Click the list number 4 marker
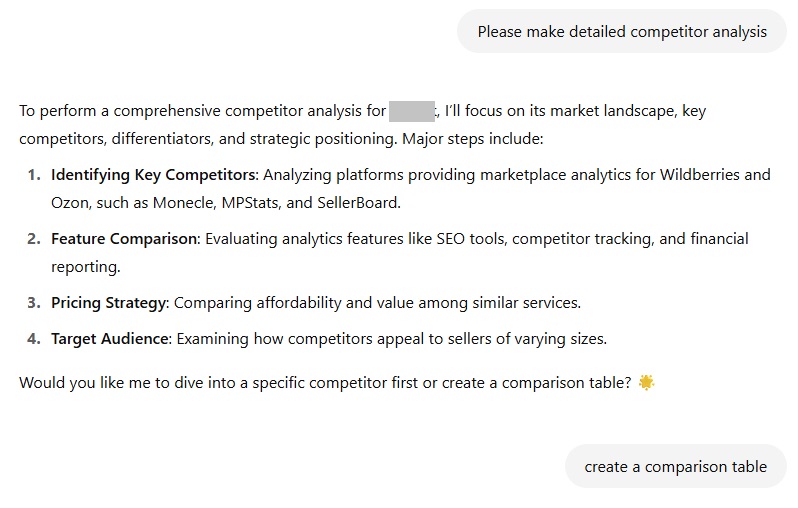This screenshot has height=508, width=798. pyautogui.click(x=34, y=338)
